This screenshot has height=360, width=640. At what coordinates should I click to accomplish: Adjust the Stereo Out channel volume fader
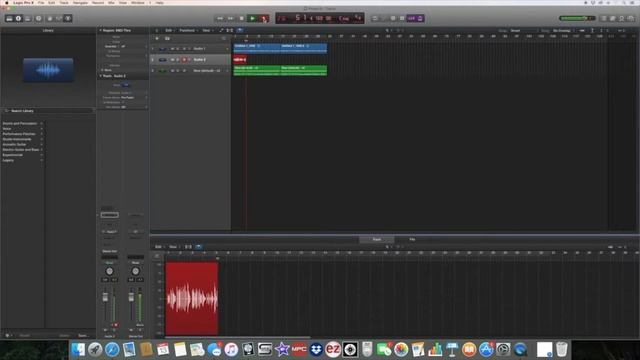click(131, 297)
